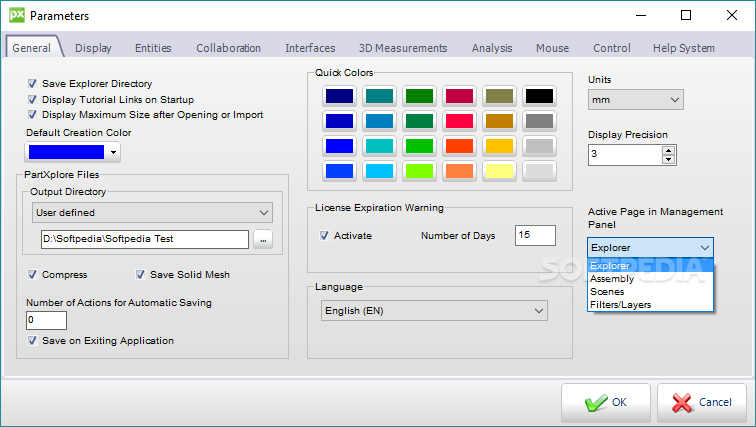Click the Number of Days field

[x=535, y=235]
